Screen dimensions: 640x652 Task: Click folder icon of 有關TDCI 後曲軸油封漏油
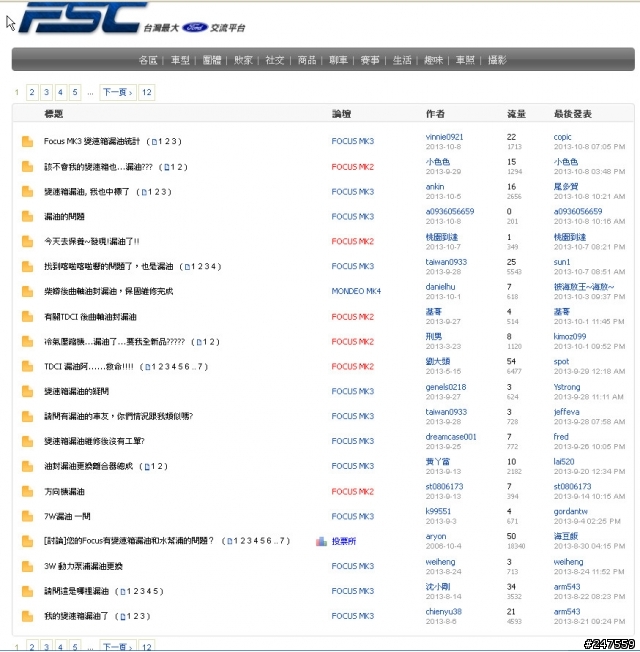pyautogui.click(x=27, y=317)
